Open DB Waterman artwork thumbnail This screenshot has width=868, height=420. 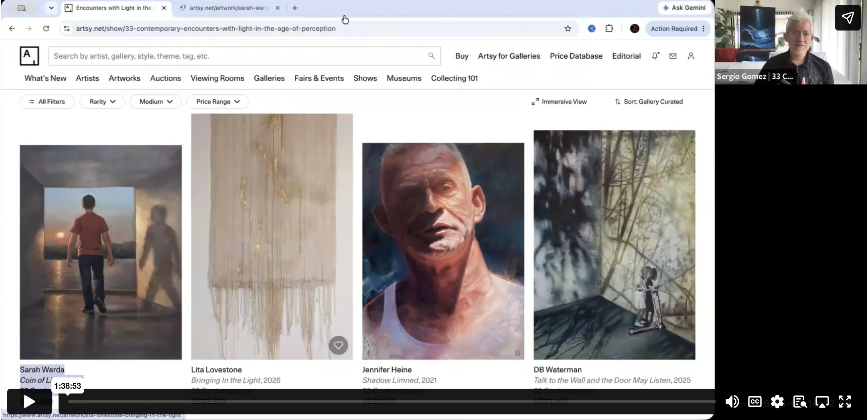tap(614, 245)
